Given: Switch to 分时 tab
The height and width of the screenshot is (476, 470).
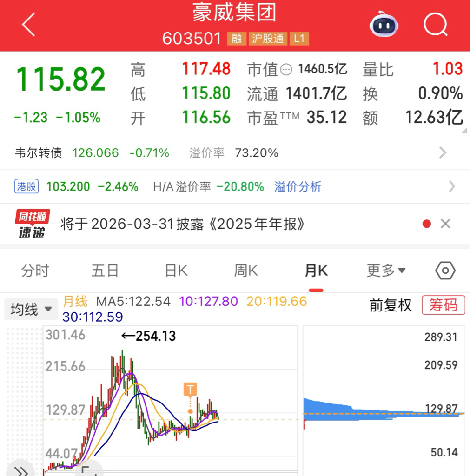Looking at the screenshot, I should [35, 271].
